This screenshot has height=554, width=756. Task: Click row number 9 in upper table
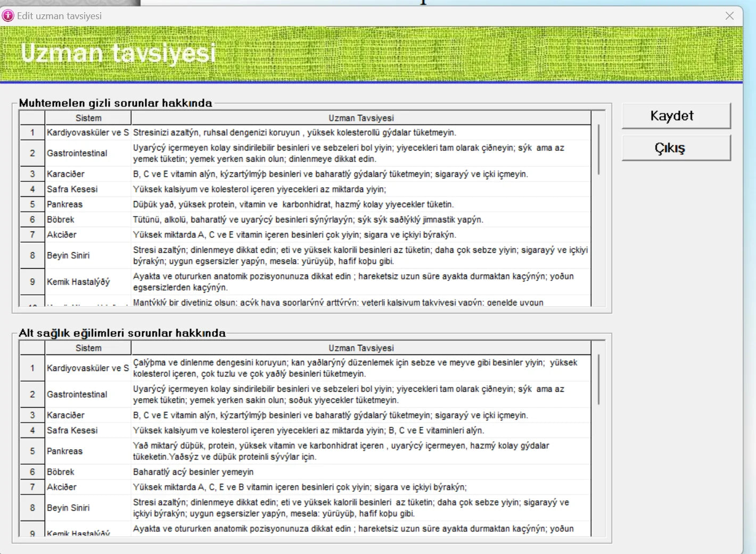point(32,282)
